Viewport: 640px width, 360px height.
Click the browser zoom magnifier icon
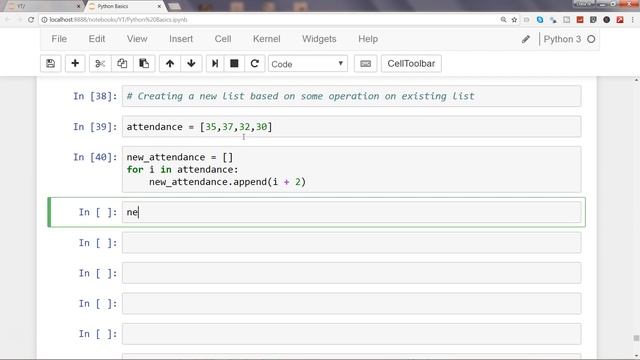pyautogui.click(x=503, y=20)
